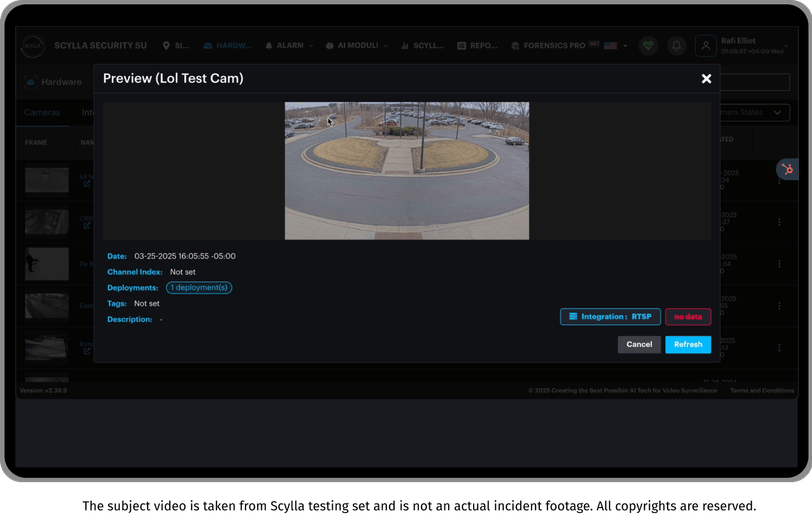Viewport: 812px width, 519px height.
Task: Click the external link icon in first row
Action: [x=87, y=183]
